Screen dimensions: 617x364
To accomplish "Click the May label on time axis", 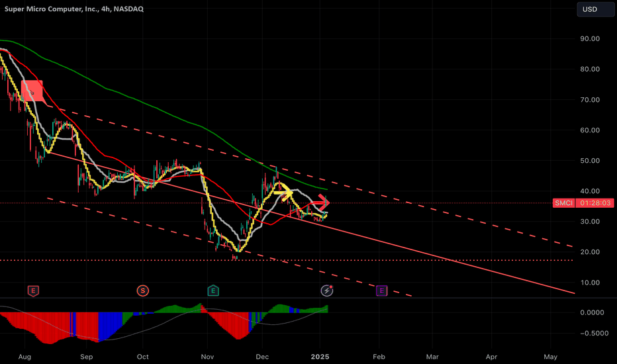I will point(551,357).
